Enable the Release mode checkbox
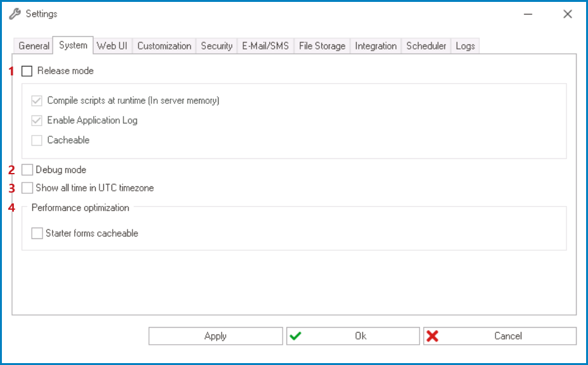 27,71
